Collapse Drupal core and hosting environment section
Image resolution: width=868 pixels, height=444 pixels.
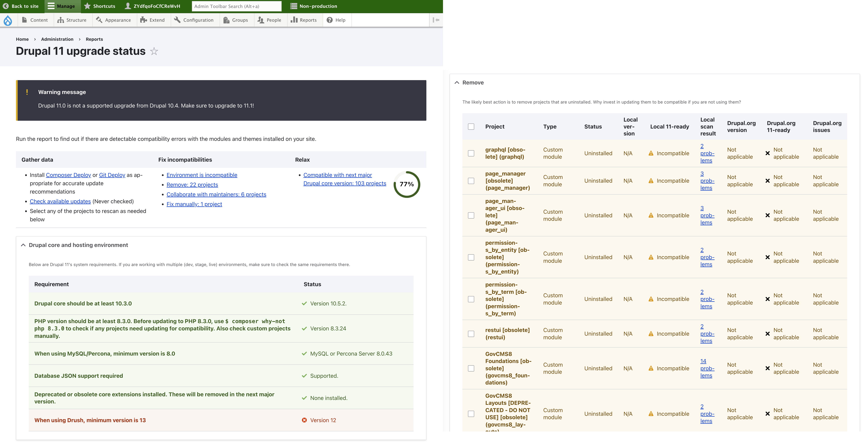(78, 245)
